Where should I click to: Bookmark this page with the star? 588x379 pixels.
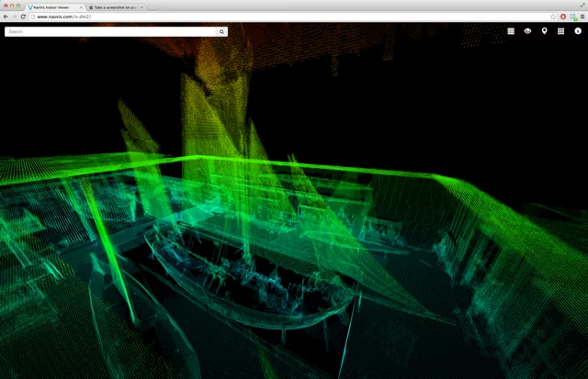[x=553, y=17]
